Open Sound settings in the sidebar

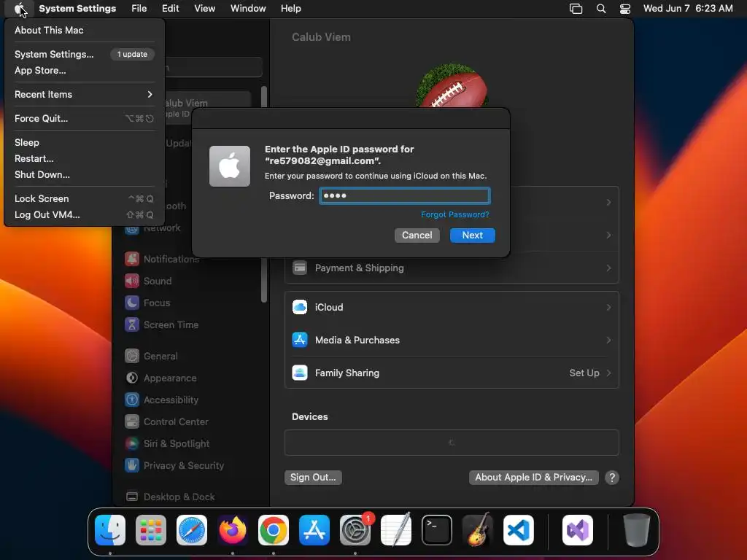(149, 281)
